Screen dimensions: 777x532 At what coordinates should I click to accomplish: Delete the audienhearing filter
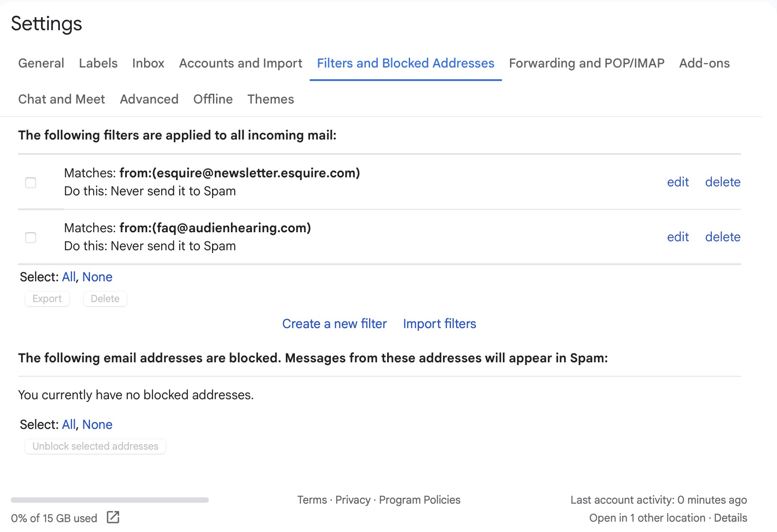click(x=723, y=237)
